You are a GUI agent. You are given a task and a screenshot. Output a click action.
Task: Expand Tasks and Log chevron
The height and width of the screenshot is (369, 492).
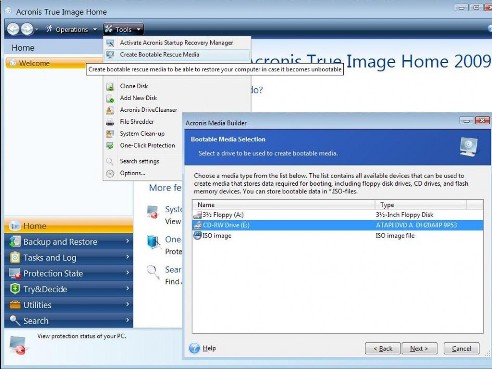click(x=127, y=257)
